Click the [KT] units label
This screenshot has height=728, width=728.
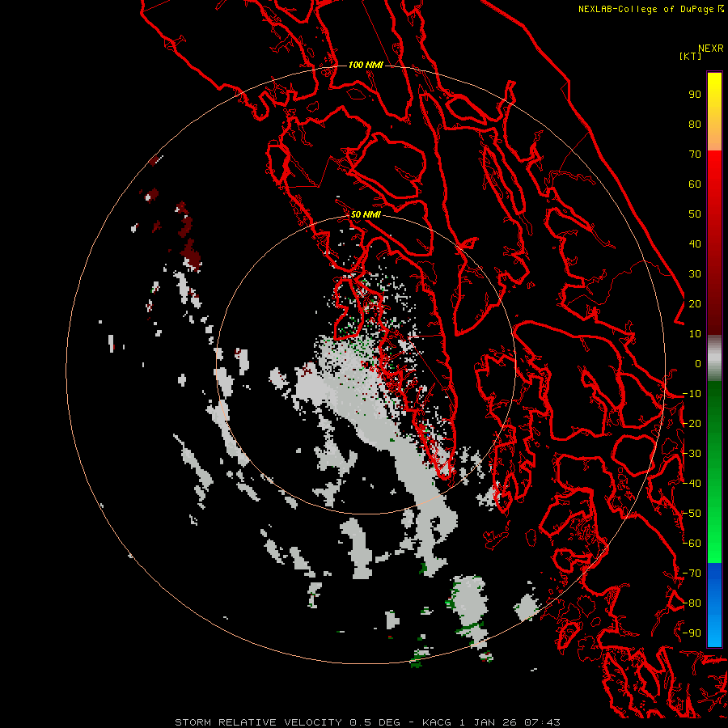(x=690, y=56)
